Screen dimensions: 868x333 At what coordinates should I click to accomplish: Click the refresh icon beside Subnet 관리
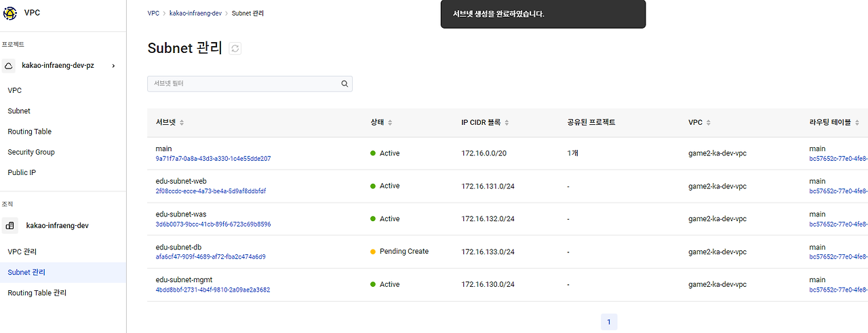[x=235, y=48]
